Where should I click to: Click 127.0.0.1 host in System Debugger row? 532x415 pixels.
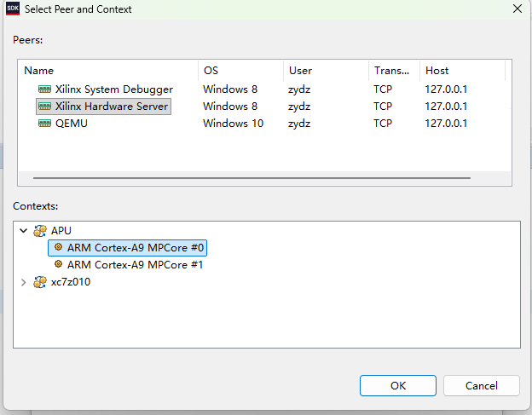(446, 89)
